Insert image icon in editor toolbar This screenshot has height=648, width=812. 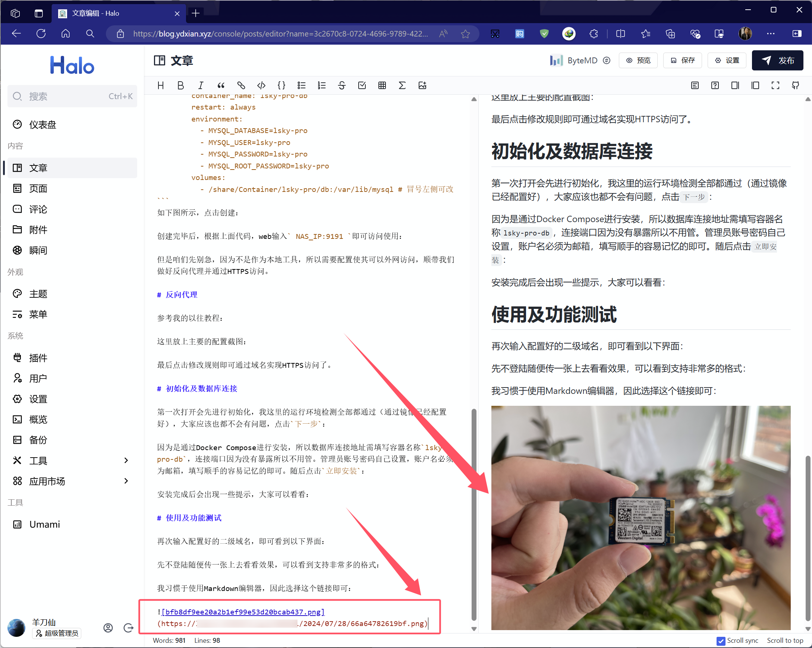[422, 85]
